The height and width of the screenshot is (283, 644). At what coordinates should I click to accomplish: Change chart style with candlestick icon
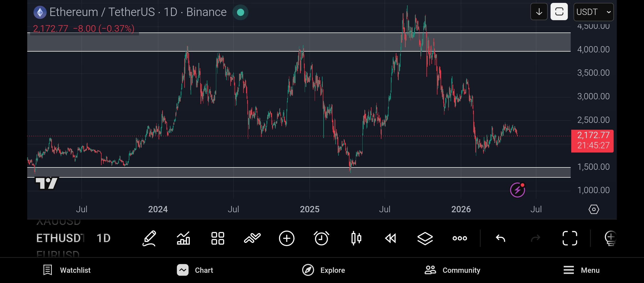[356, 238]
